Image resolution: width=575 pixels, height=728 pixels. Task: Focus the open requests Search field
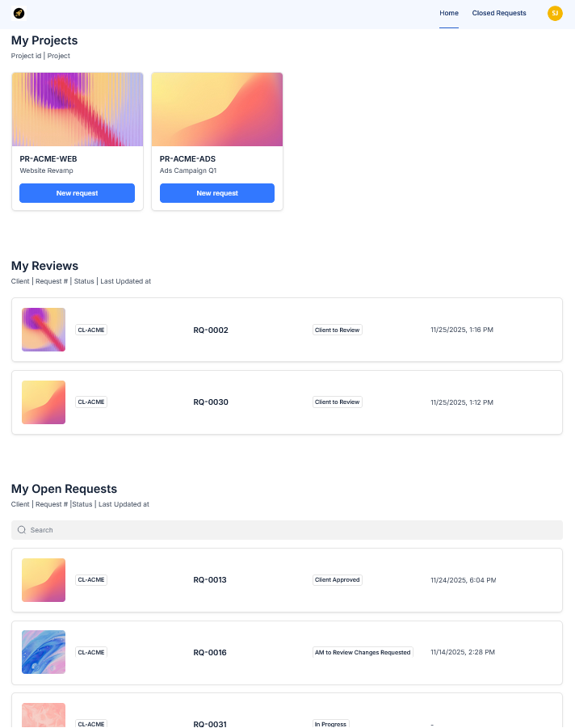[291, 530]
